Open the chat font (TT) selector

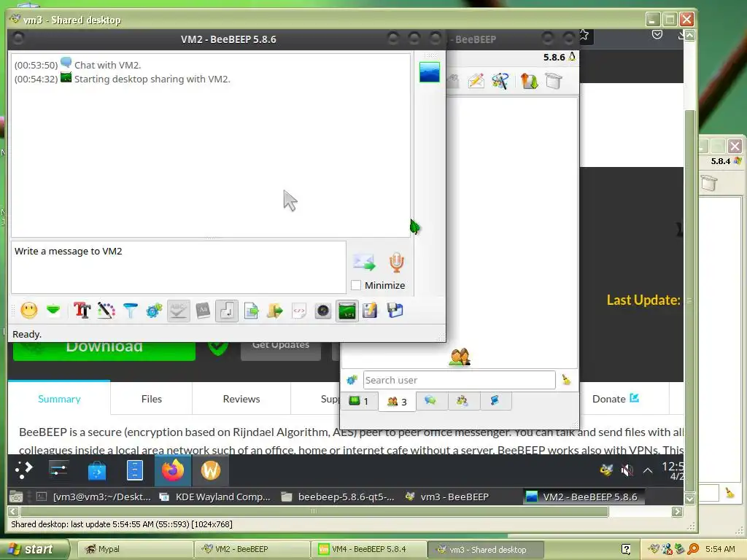coord(82,311)
